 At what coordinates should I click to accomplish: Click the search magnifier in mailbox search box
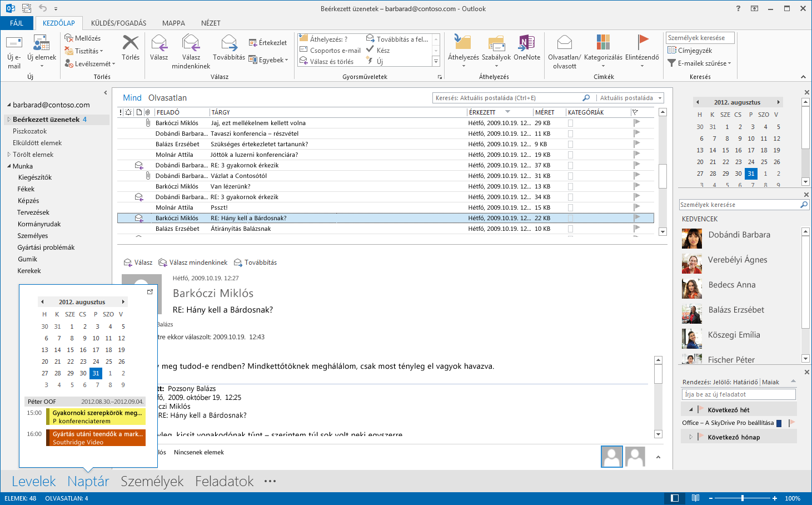[x=586, y=98]
